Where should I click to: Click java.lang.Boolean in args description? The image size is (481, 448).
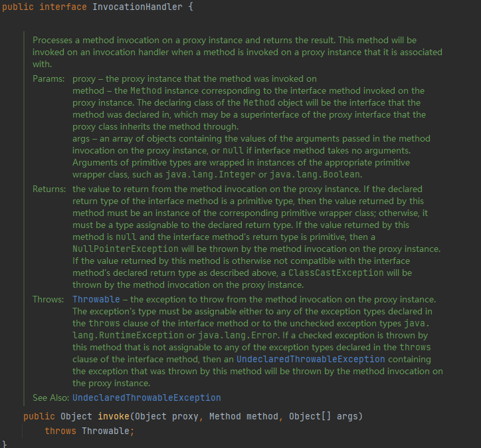coord(315,175)
